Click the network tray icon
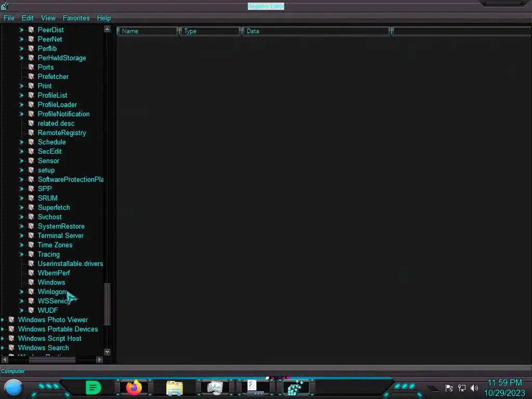 [462, 388]
